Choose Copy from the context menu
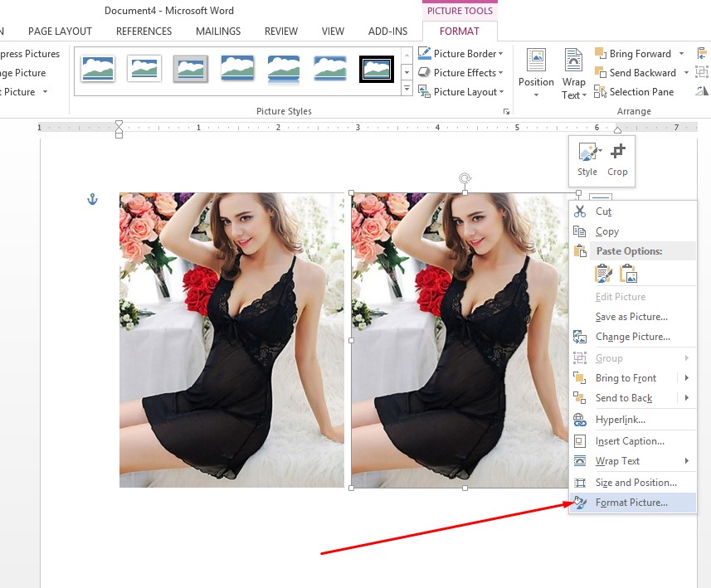Viewport: 711px width, 588px height. (633, 231)
